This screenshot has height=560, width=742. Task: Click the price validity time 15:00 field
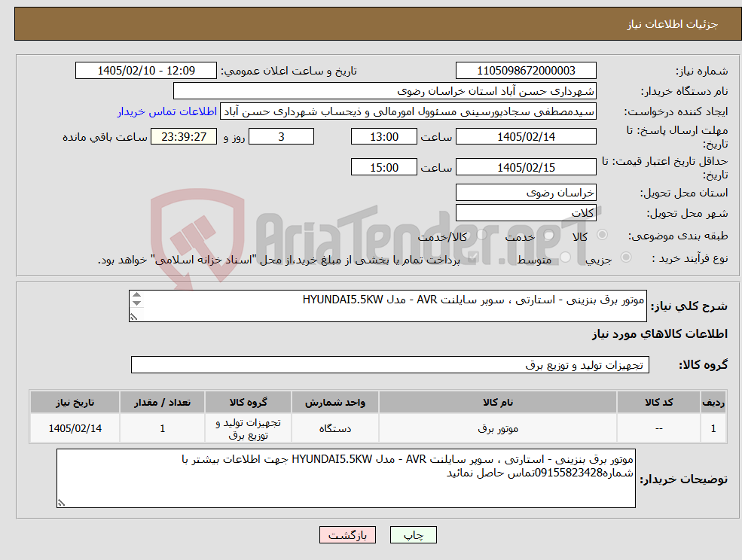coord(383,167)
